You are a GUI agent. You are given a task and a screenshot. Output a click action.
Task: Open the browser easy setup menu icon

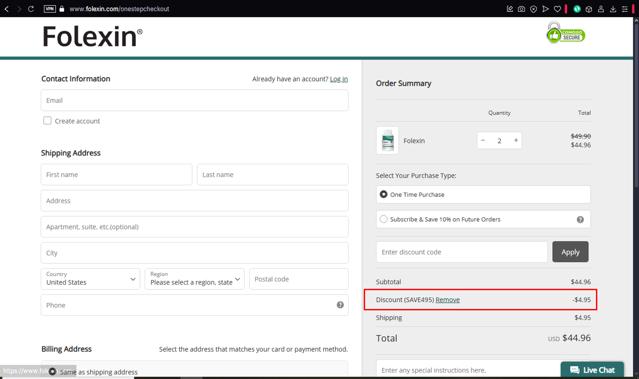[x=625, y=9]
